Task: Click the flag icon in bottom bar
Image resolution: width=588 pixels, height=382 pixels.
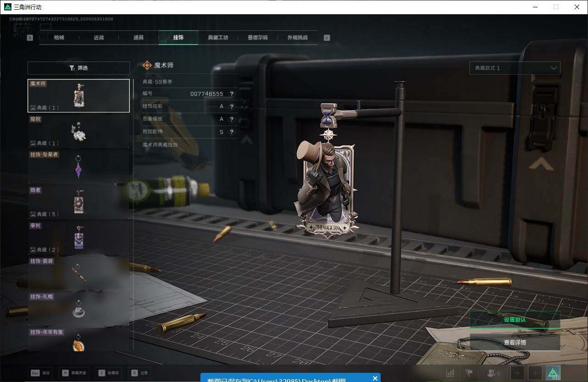Action: click(x=469, y=373)
